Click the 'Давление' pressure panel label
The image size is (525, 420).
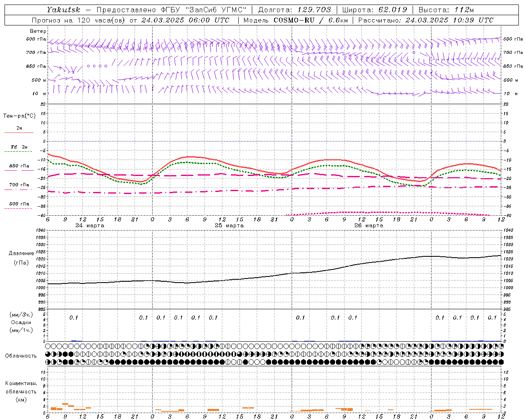[x=21, y=253]
